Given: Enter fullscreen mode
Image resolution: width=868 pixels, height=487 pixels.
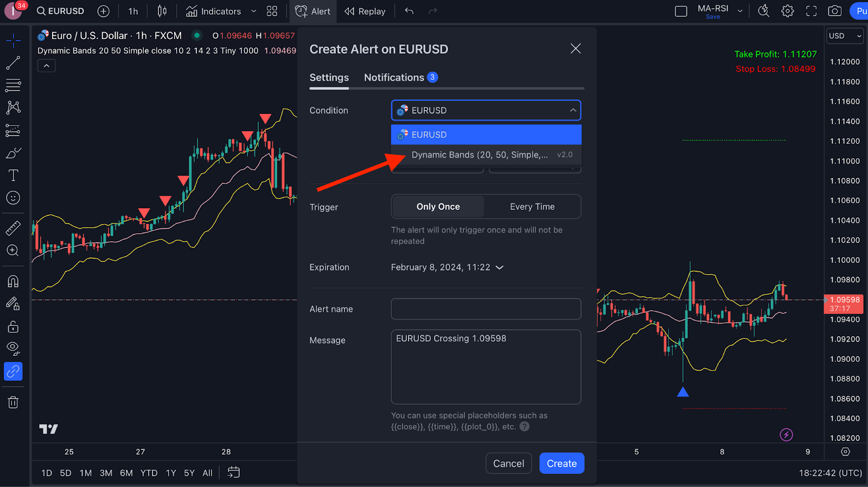Looking at the screenshot, I should coord(811,11).
